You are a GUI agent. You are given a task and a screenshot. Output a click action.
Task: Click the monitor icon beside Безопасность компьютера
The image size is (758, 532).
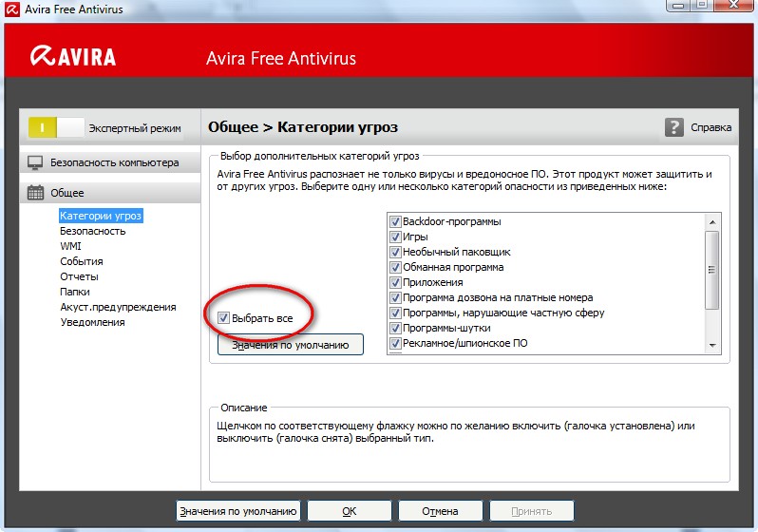pyautogui.click(x=35, y=162)
